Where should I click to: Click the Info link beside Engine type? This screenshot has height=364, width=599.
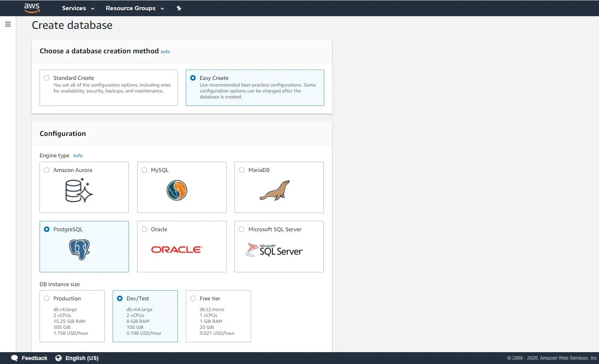(x=77, y=155)
